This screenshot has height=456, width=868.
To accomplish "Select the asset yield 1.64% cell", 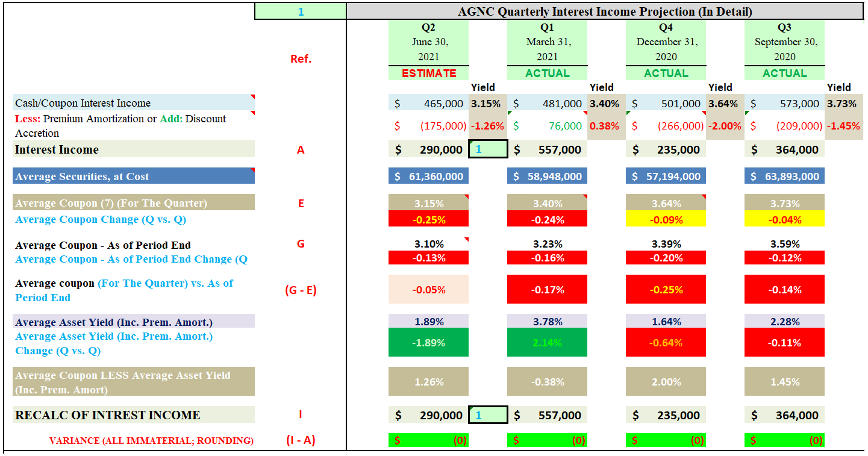I will click(666, 322).
